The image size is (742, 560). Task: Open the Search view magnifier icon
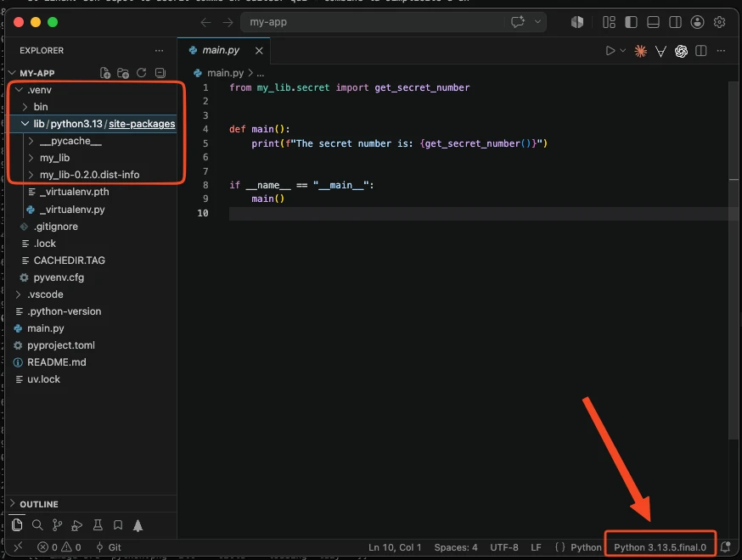[x=37, y=525]
